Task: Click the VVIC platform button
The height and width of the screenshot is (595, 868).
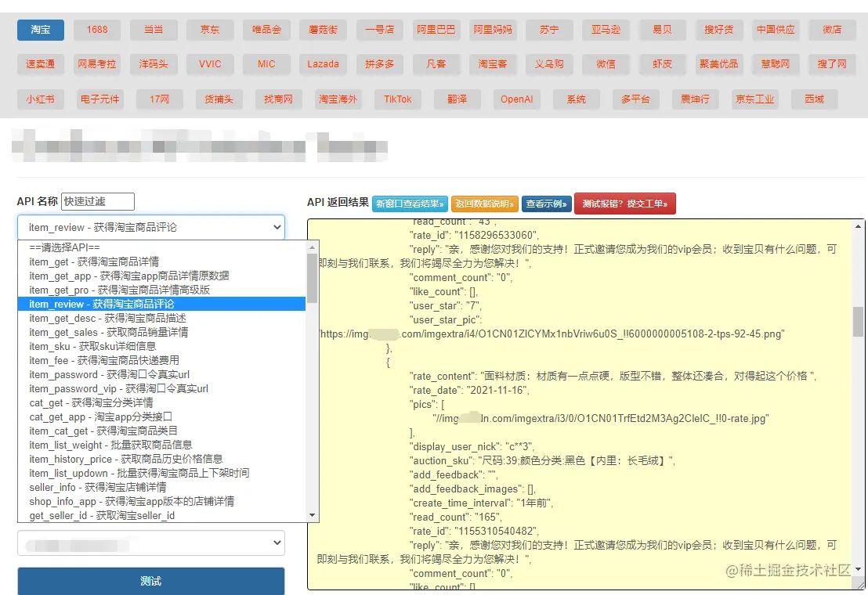Action: coord(210,64)
